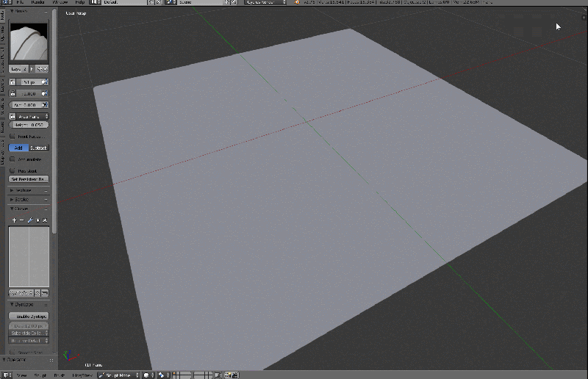The image size is (588, 379).
Task: Open the Window menu
Action: [60, 2]
